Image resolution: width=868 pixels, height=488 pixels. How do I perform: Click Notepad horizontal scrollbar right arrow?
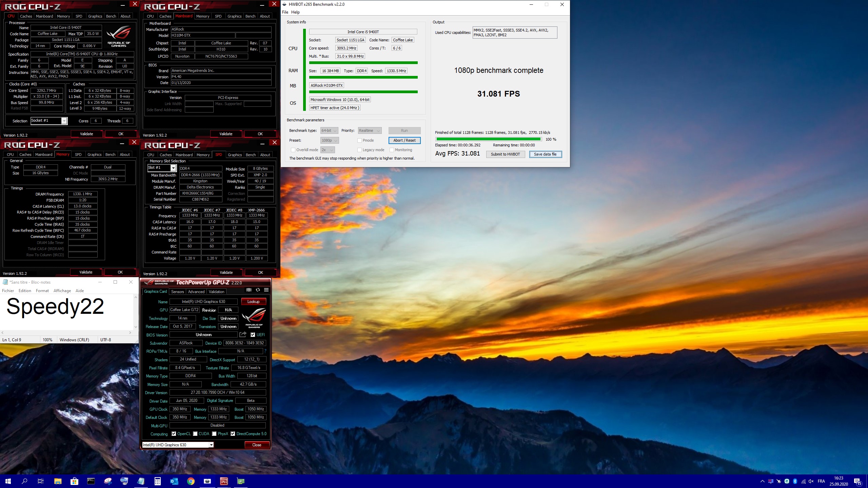pos(130,333)
